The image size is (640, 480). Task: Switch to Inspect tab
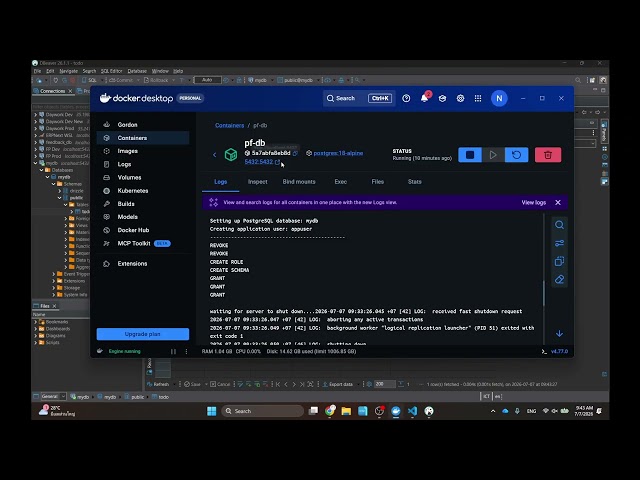258,182
